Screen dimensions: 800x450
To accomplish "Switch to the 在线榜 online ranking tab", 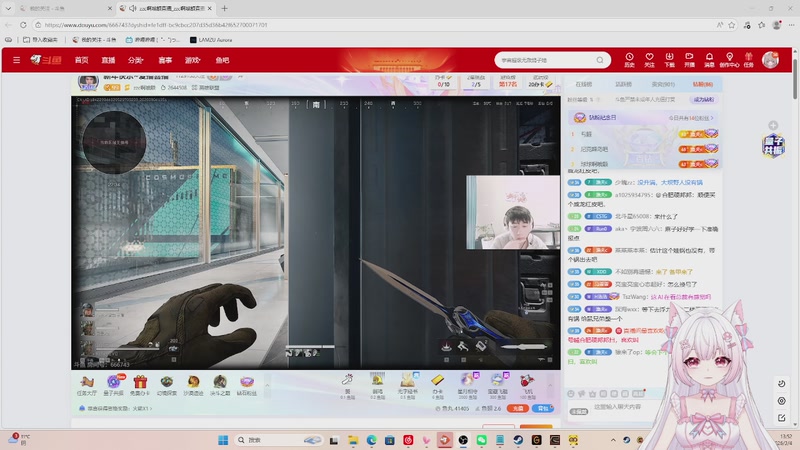I will coord(584,84).
